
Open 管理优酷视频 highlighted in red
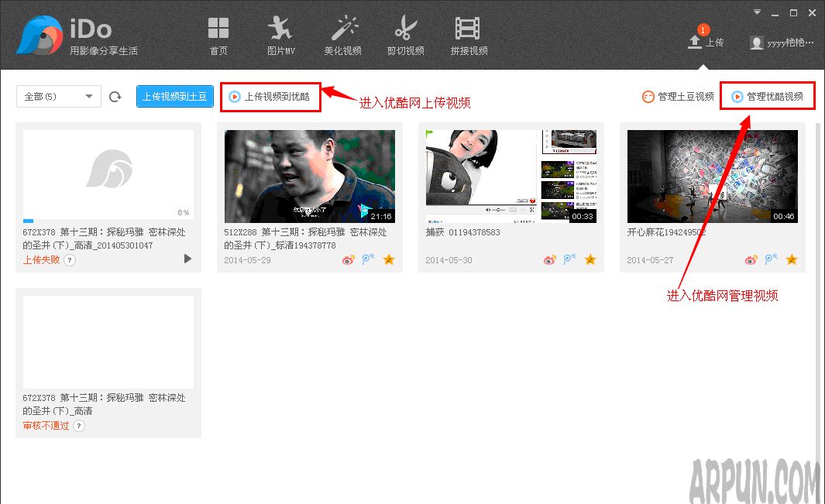(x=767, y=95)
